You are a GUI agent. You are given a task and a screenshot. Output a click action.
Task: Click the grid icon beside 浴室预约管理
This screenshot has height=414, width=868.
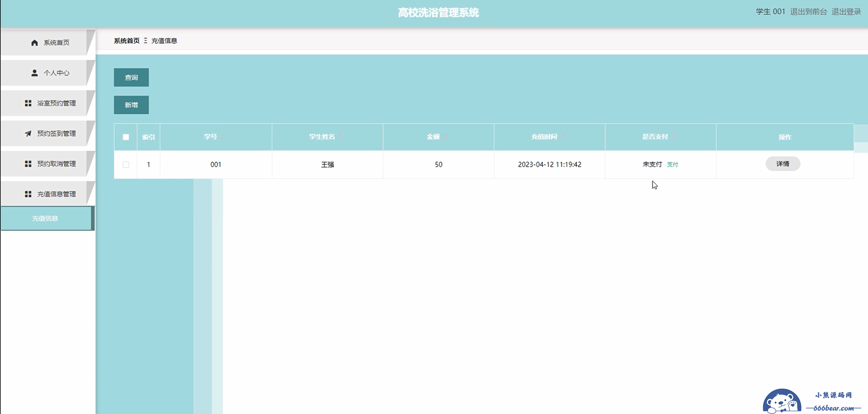tap(28, 103)
